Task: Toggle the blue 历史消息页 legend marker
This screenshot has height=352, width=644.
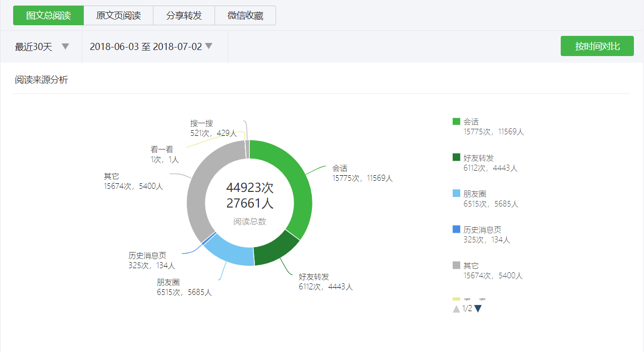Action: (x=455, y=229)
